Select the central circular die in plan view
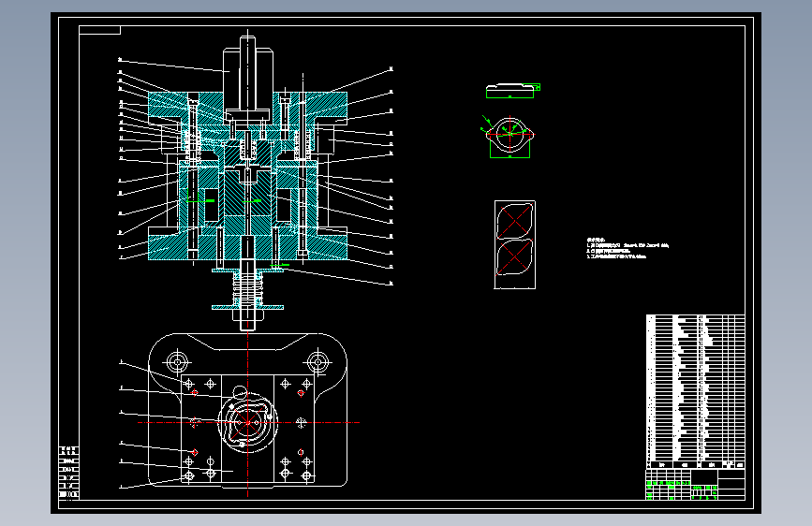The height and width of the screenshot is (526, 812). coord(247,422)
